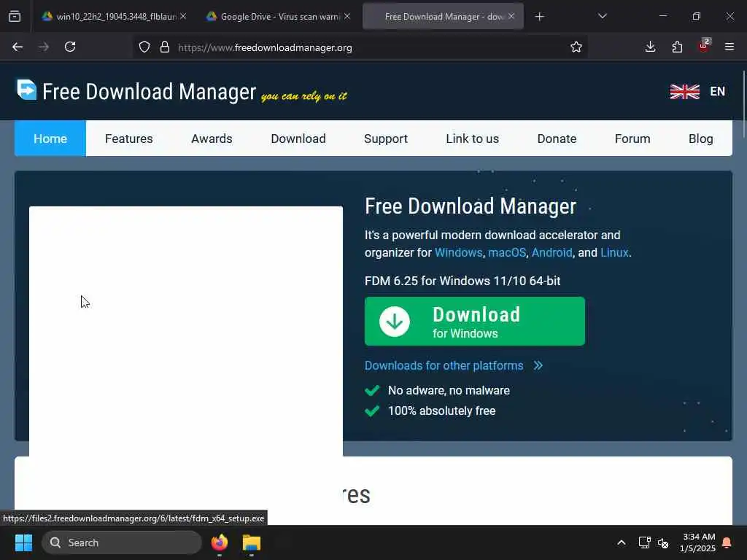Open the tracking protection shield icon
Screen dimensions: 747x560
(x=144, y=47)
